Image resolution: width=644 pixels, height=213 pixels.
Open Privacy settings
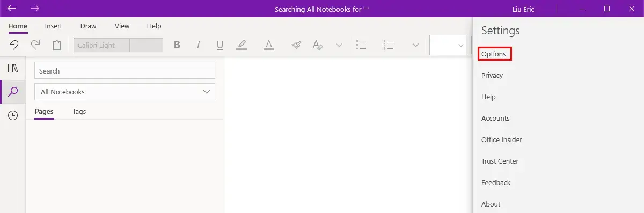tap(492, 76)
